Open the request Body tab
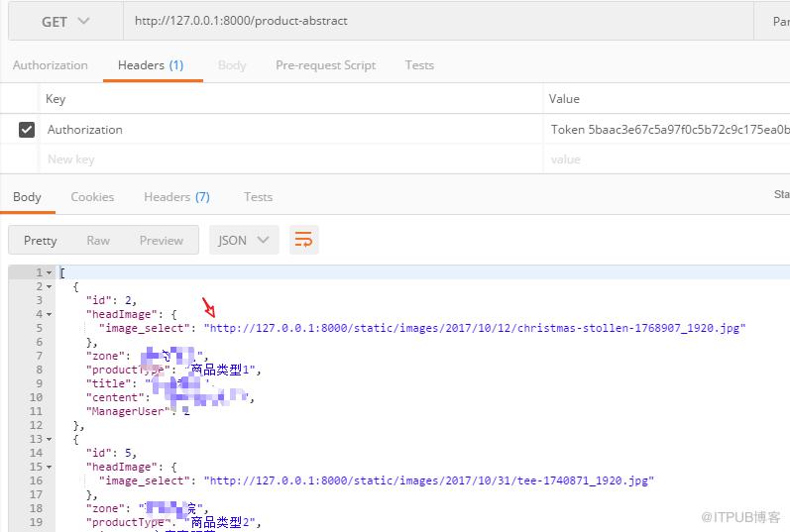 pyautogui.click(x=232, y=65)
